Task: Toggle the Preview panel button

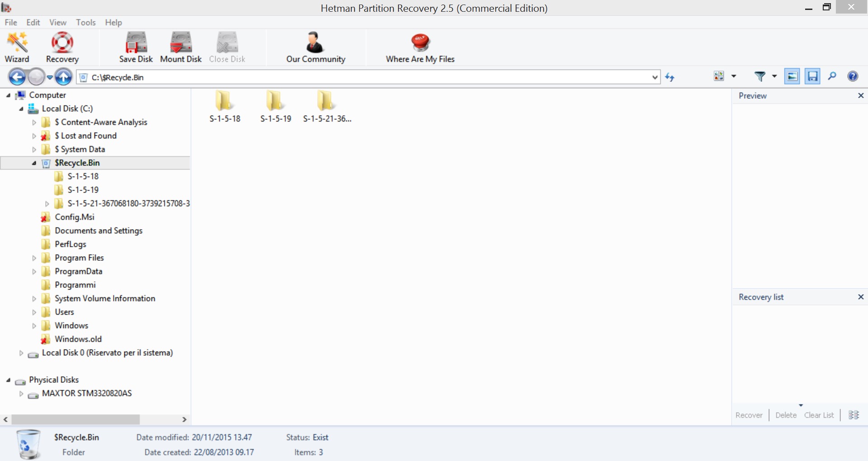Action: (x=792, y=76)
